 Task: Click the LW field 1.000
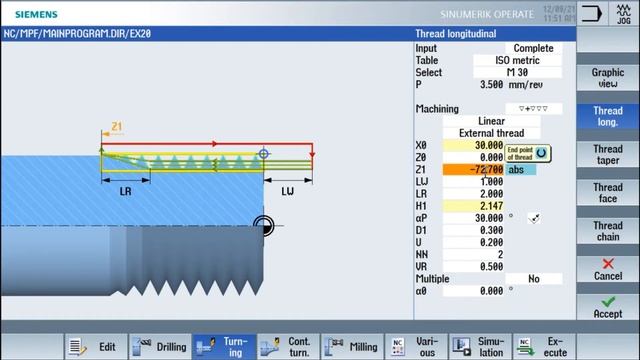(x=473, y=182)
